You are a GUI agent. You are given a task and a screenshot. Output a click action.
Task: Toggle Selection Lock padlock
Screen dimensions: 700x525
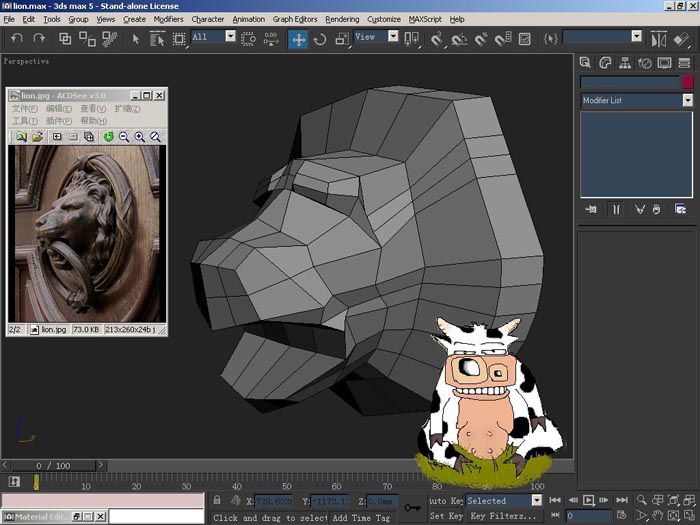[217, 500]
